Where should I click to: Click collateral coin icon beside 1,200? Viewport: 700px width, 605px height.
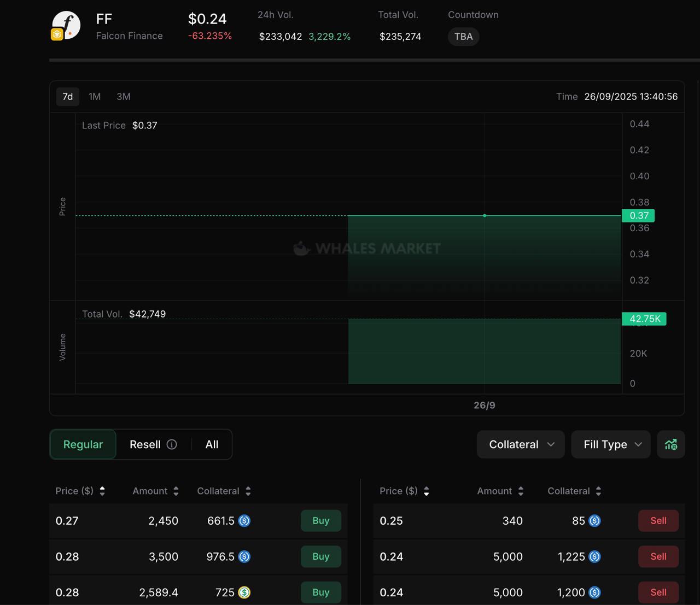click(594, 592)
